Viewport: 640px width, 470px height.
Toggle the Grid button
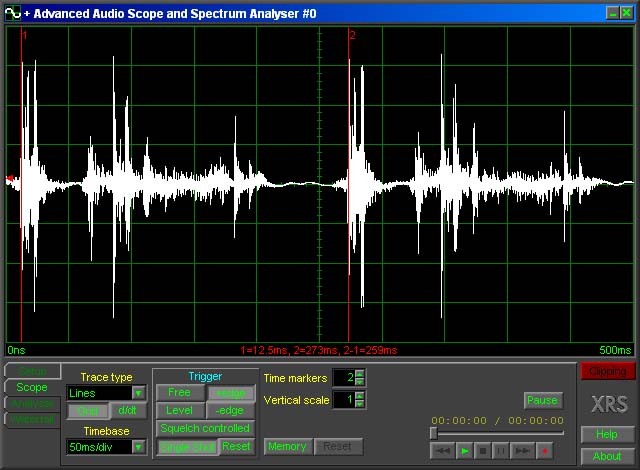88,411
